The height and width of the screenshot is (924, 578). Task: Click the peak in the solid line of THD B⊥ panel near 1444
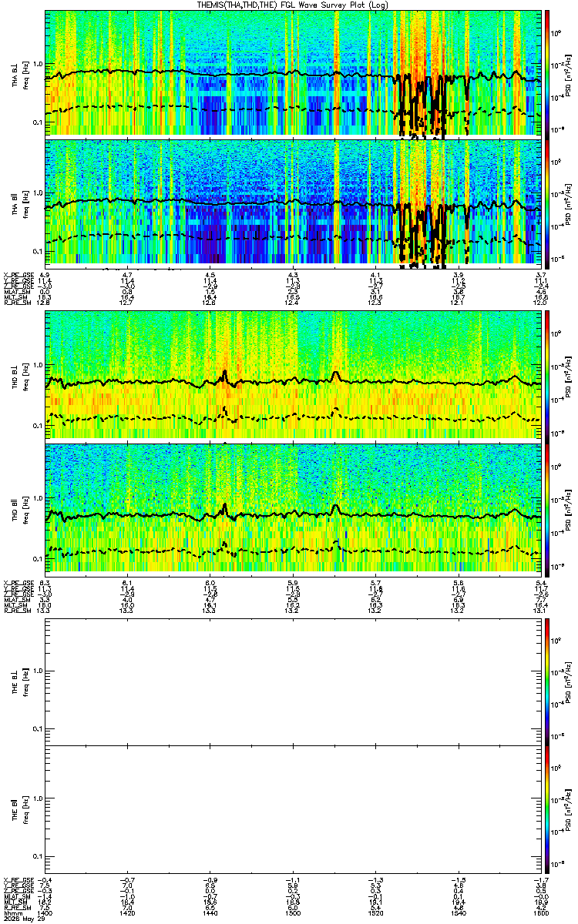pyautogui.click(x=224, y=372)
